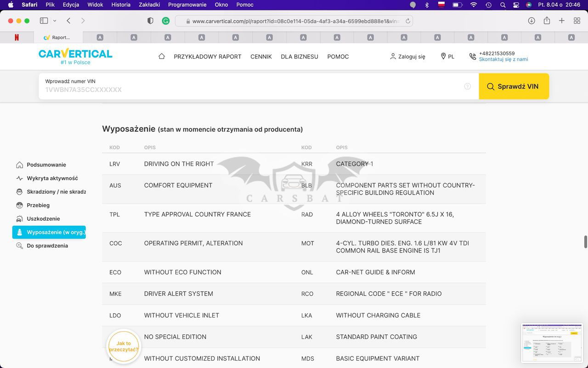Viewport: 588px width, 368px height.
Task: Open the Historia menu in menu bar
Action: tap(121, 5)
